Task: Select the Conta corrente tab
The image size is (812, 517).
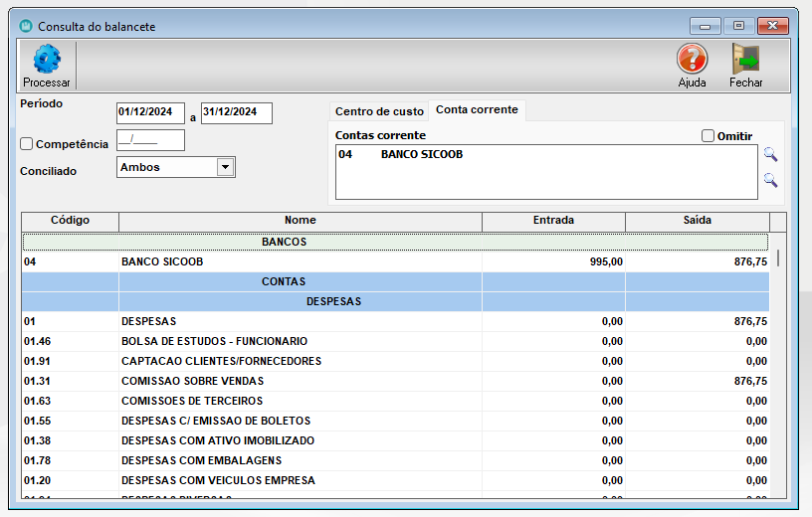Action: (477, 110)
